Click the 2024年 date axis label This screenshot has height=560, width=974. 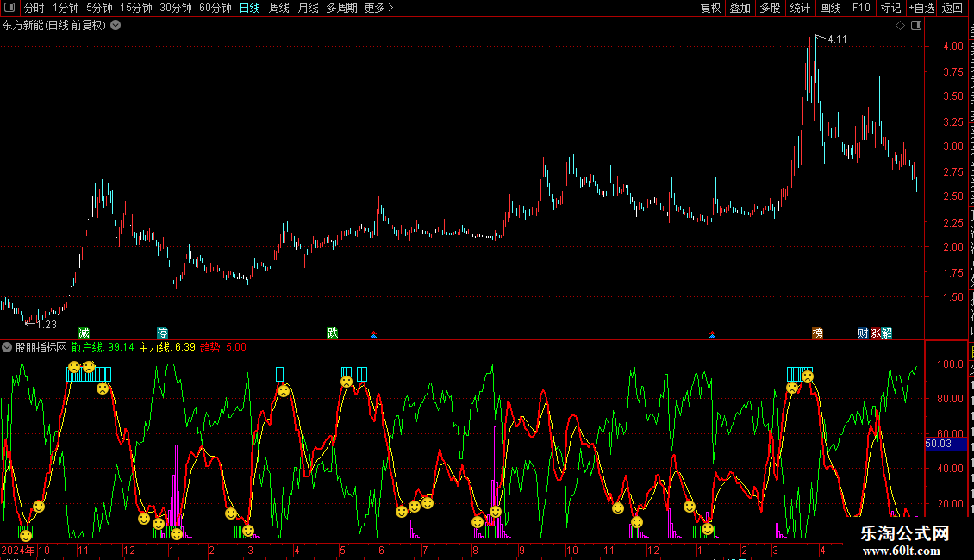(18, 550)
